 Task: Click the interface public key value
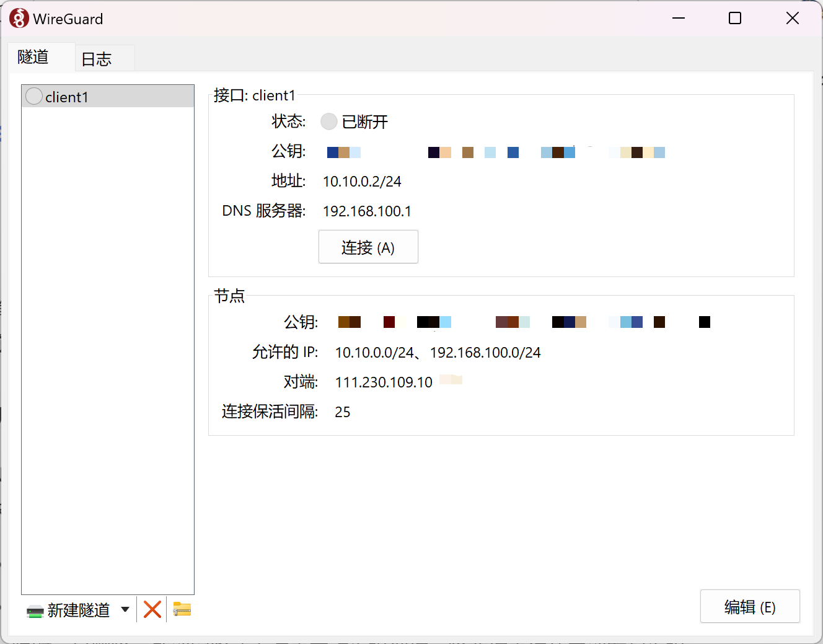click(496, 152)
